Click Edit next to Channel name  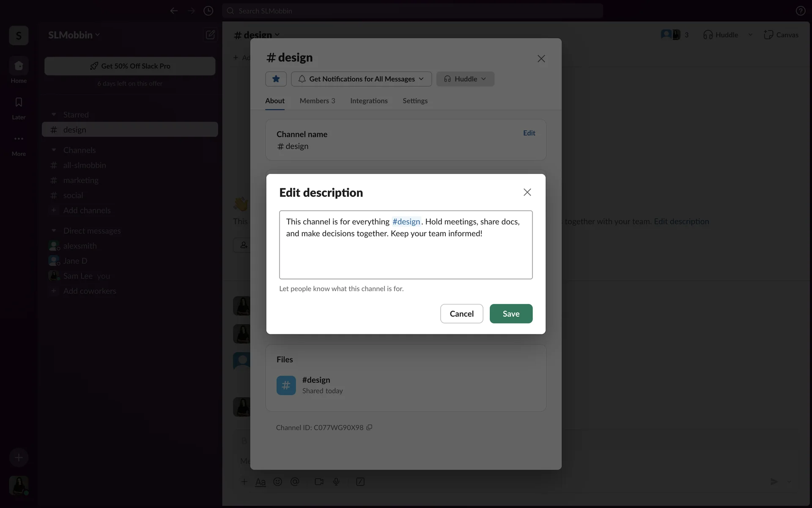(x=529, y=133)
